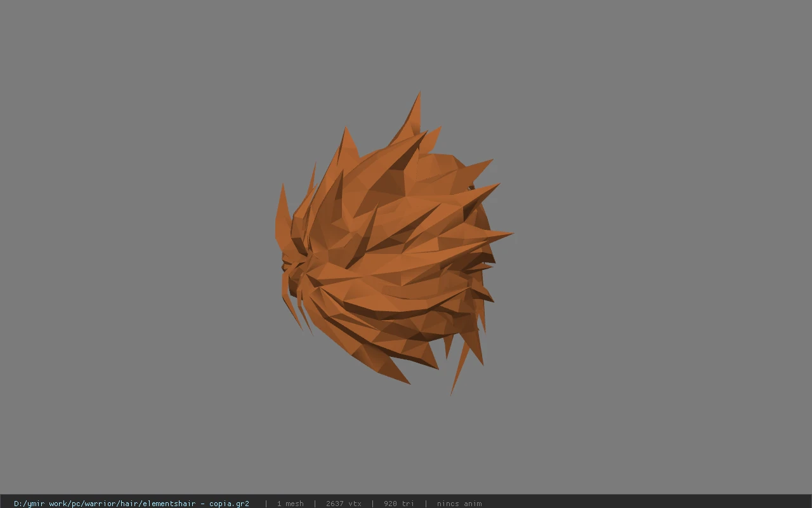
Task: Click the orange hair 3D model
Action: [393, 244]
